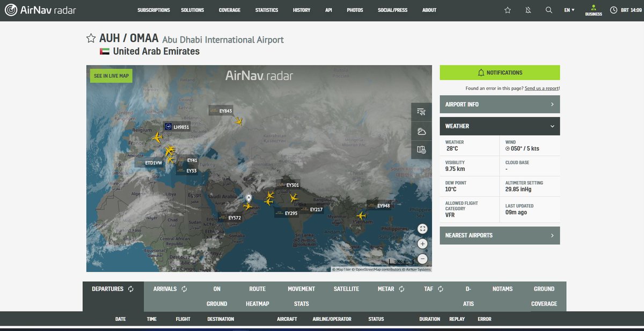The height and width of the screenshot is (331, 644).
Task: Click See In Live Map button
Action: [111, 76]
